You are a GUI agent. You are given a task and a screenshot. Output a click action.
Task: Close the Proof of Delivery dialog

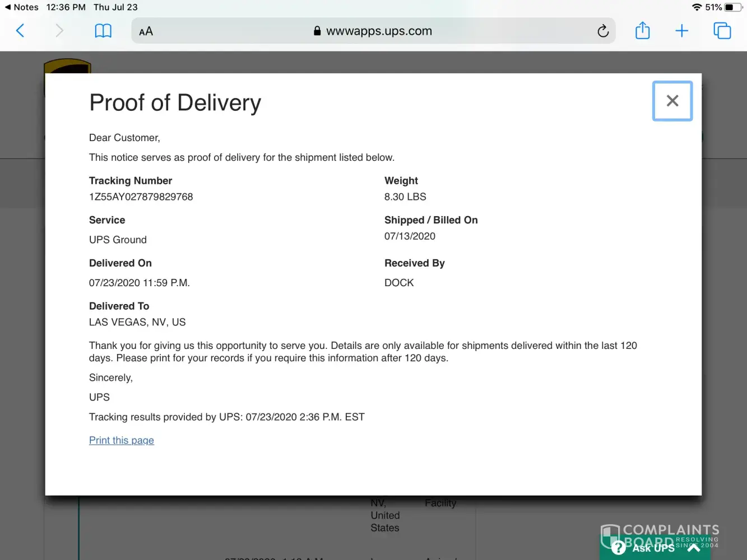(x=672, y=101)
